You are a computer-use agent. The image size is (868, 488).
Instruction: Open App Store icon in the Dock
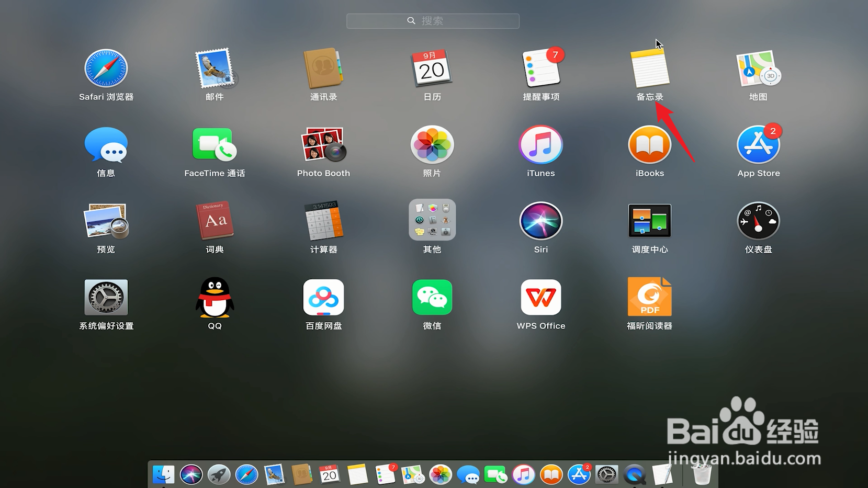pos(579,474)
